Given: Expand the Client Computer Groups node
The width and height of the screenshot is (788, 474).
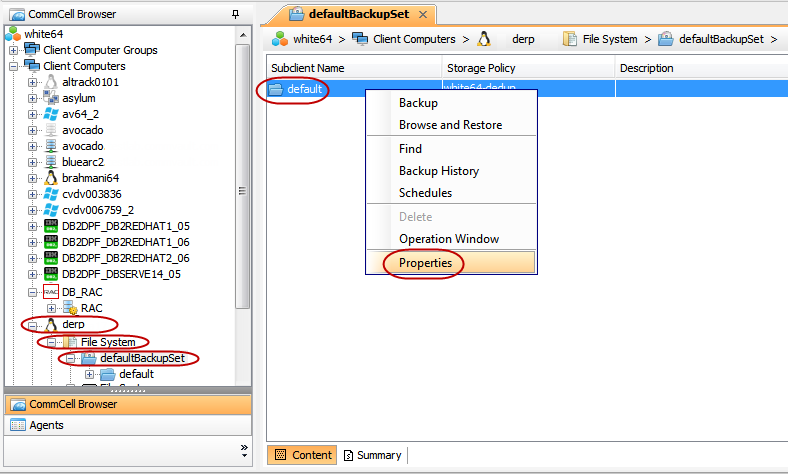Looking at the screenshot, I should coord(14,50).
